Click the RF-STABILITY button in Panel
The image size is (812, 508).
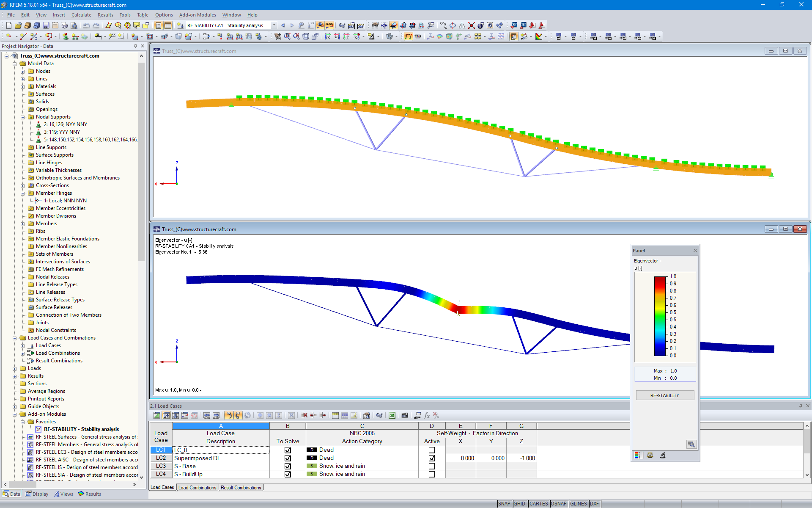click(x=664, y=395)
